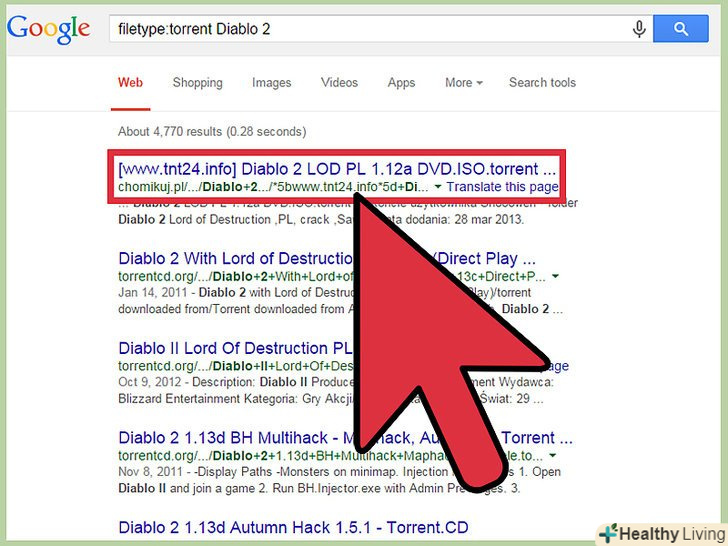Open Search tools options

coord(542,83)
